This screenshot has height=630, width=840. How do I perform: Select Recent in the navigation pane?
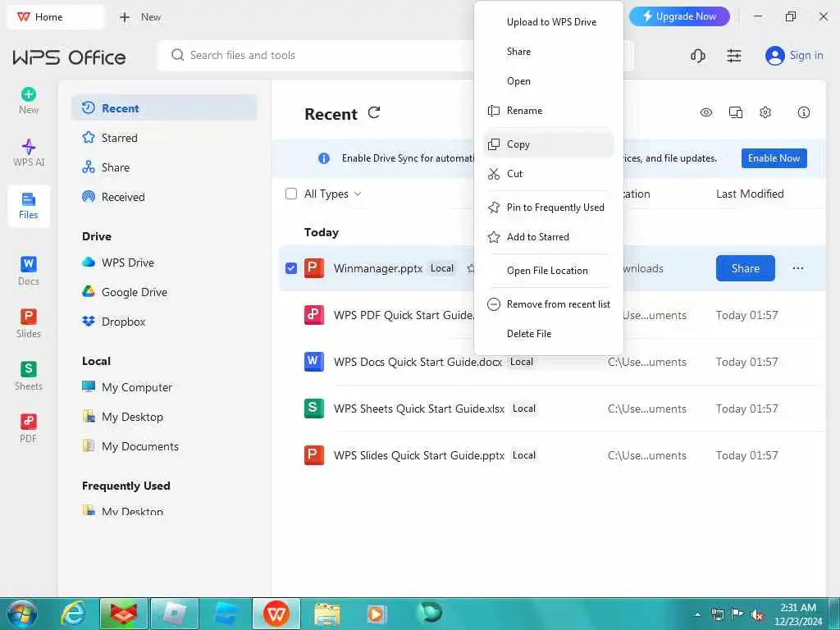(x=164, y=108)
